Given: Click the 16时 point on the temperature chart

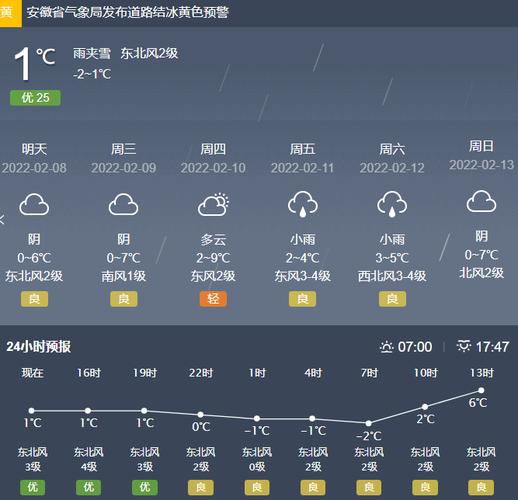Looking at the screenshot, I should coord(88,411).
